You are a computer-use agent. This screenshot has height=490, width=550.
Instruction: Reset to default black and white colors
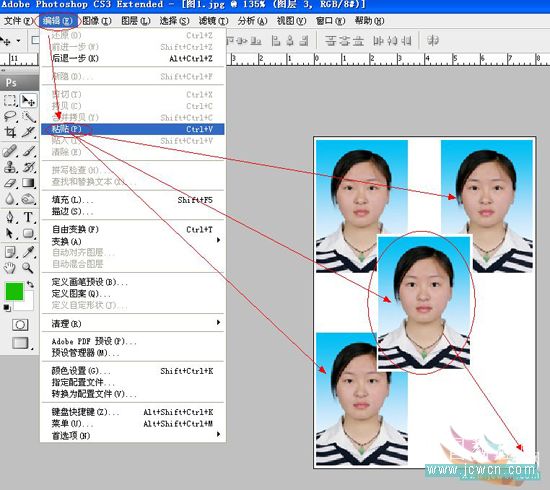pyautogui.click(x=7, y=308)
